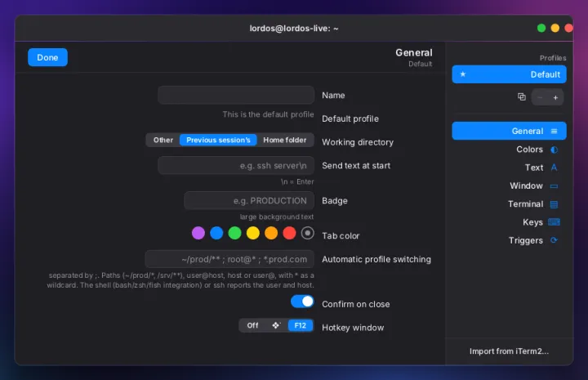Open the Keys settings tab
The image size is (588, 380).
(x=509, y=222)
